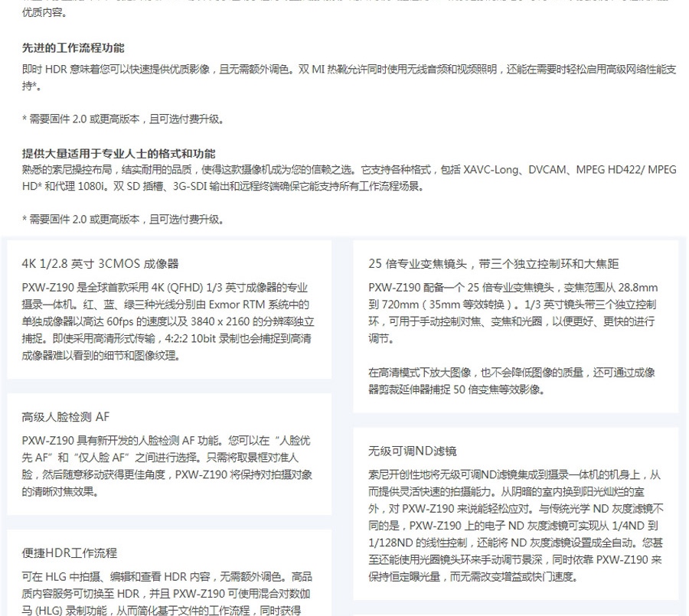Click the paragraph starting "熟悉的索尼操控布局"
Image resolution: width=689 pixels, height=616 pixels.
pos(349,178)
